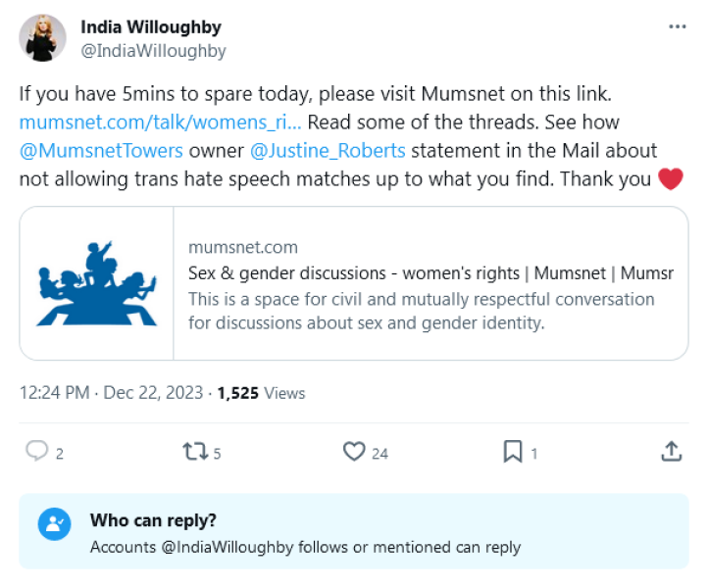
Task: Share the tweet via share icon
Action: coord(671,451)
